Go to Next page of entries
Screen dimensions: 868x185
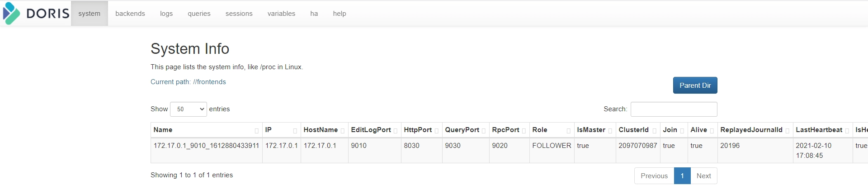(703, 176)
